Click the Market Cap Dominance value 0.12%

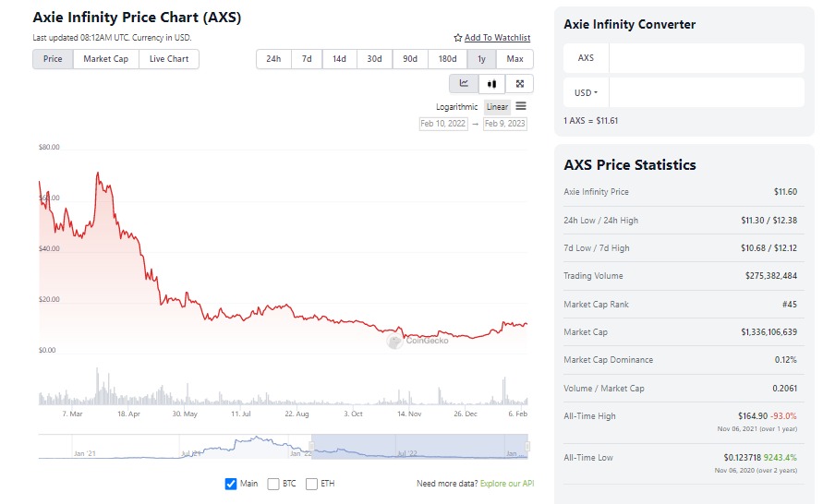point(786,360)
